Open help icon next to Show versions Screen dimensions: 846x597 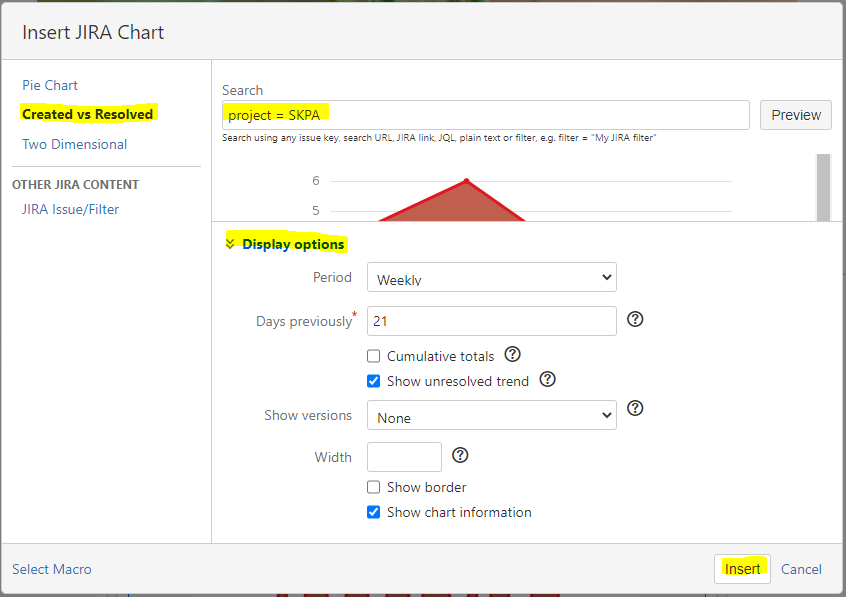[635, 408]
